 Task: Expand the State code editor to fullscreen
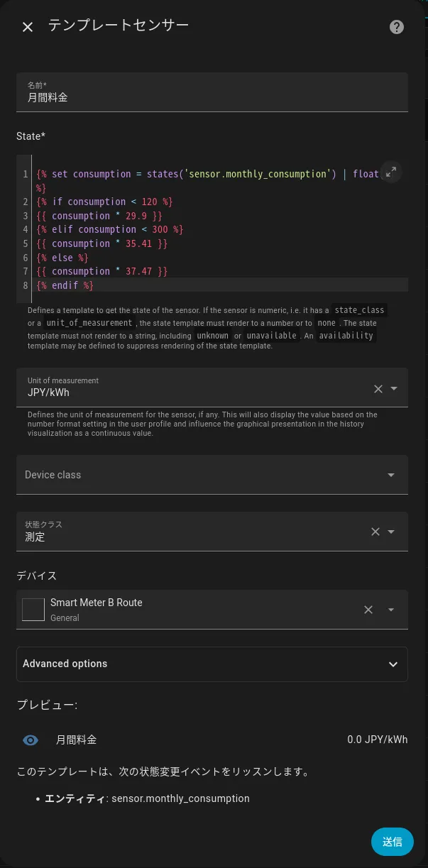pyautogui.click(x=391, y=172)
